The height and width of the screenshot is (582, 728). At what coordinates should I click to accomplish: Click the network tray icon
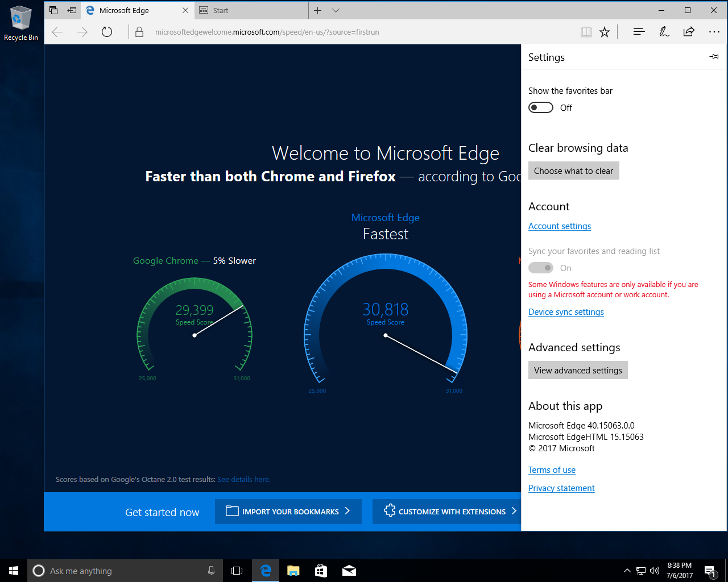(641, 571)
